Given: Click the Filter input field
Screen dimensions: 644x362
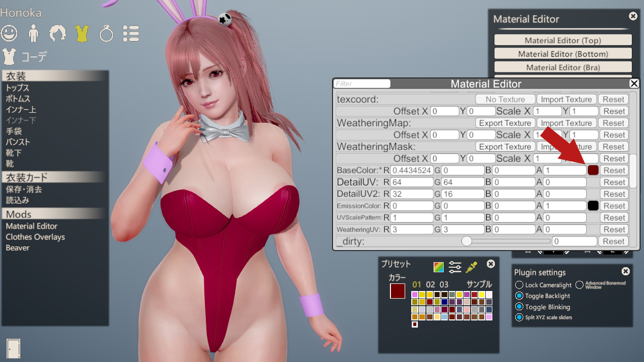Looking at the screenshot, I should tap(362, 84).
